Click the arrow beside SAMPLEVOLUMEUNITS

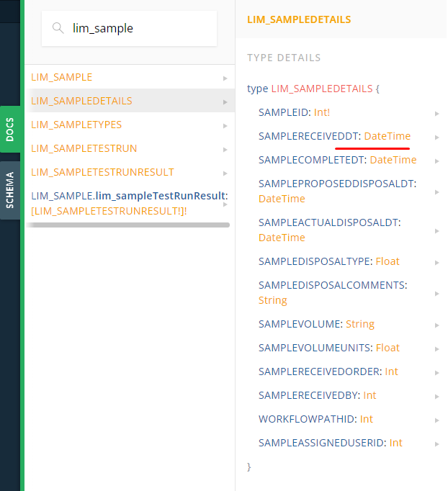tap(437, 348)
